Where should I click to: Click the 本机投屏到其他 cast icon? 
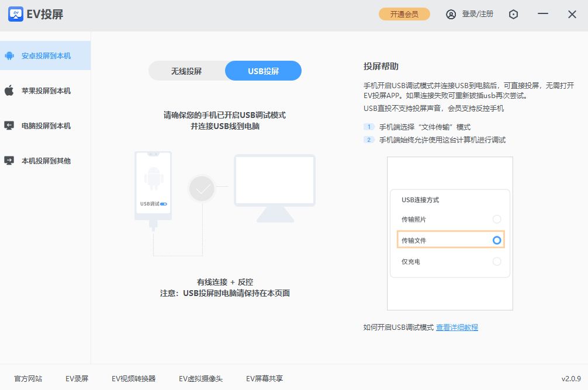pos(9,161)
